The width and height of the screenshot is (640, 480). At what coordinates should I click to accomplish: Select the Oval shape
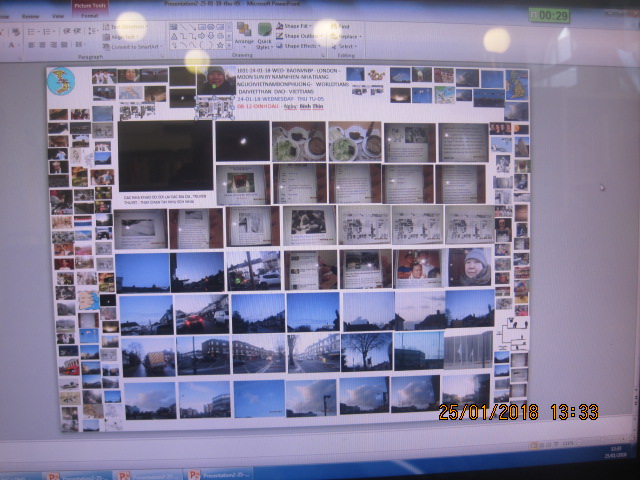pos(211,27)
